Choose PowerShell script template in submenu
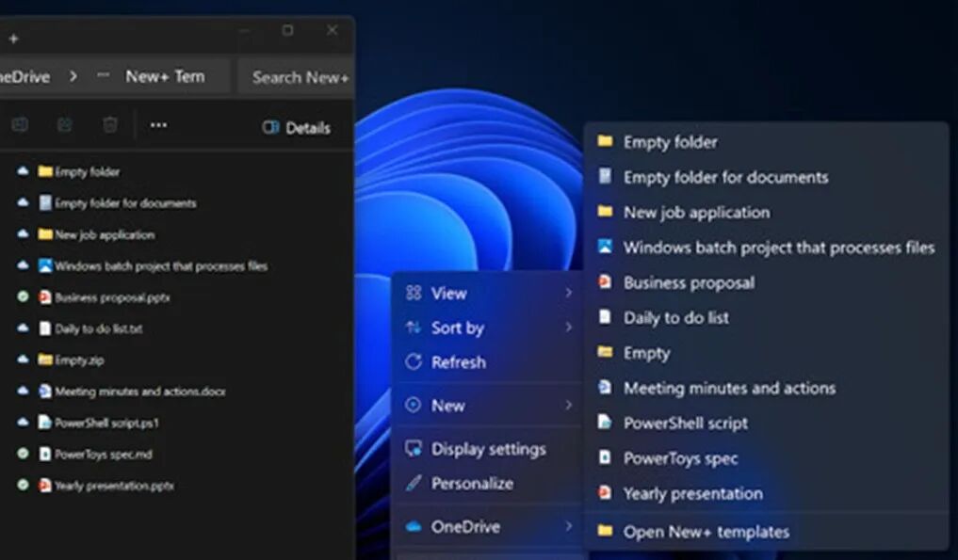This screenshot has width=958, height=560. 766,424
